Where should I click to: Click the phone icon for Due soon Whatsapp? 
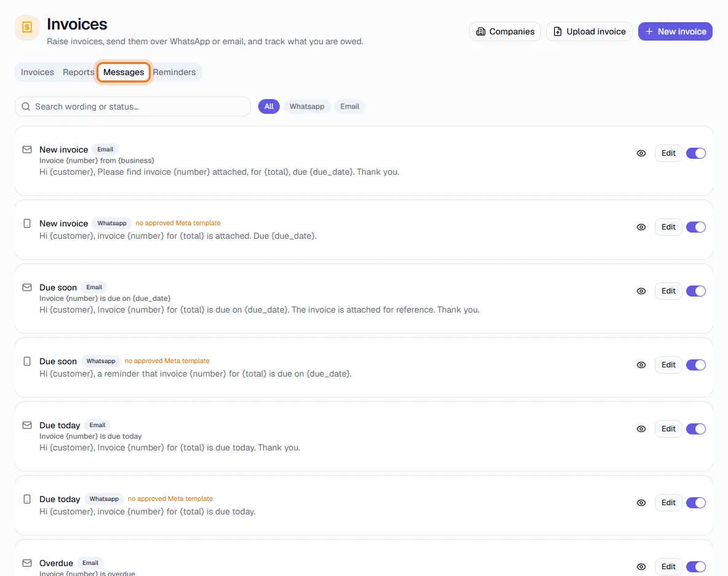click(x=27, y=361)
